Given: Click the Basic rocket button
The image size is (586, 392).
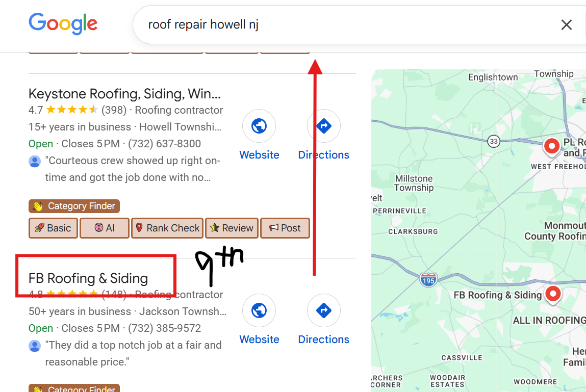Looking at the screenshot, I should point(53,228).
